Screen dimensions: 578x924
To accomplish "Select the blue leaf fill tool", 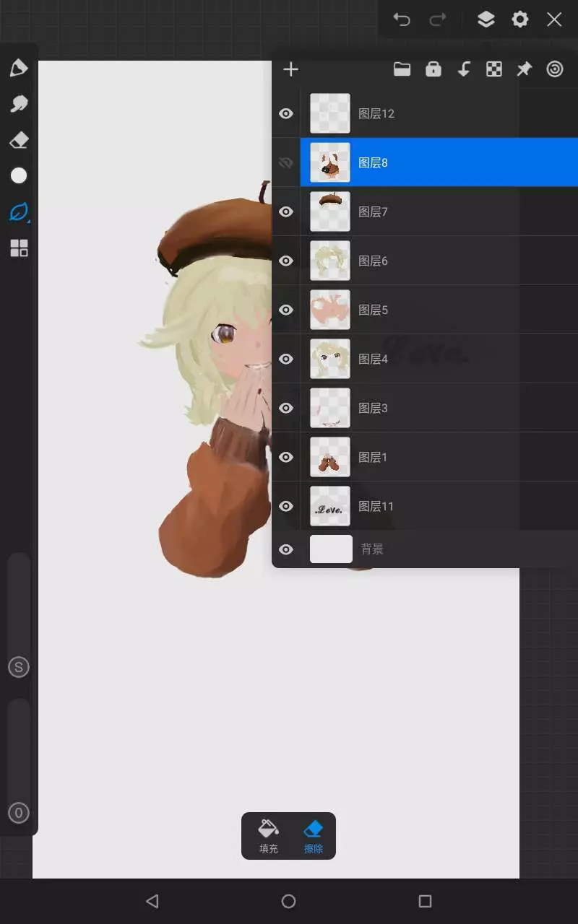I will click(19, 212).
